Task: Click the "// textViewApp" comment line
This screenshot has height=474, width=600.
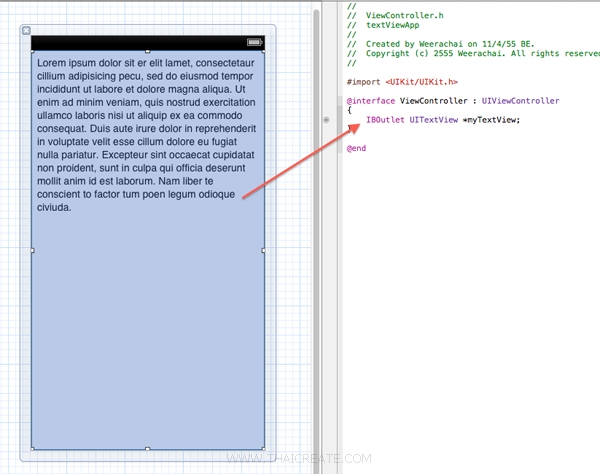Action: pos(383,25)
